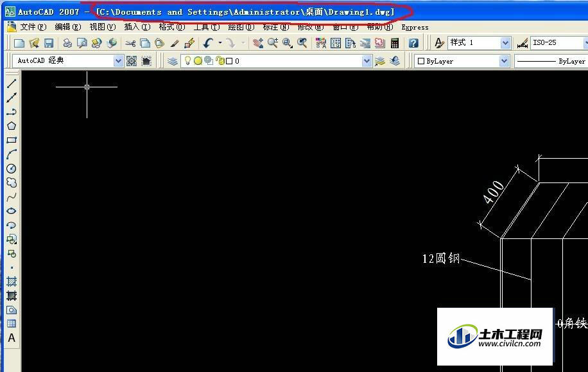Viewport: 588px width, 372px height.
Task: Click the Plot printer icon
Action: click(x=67, y=43)
